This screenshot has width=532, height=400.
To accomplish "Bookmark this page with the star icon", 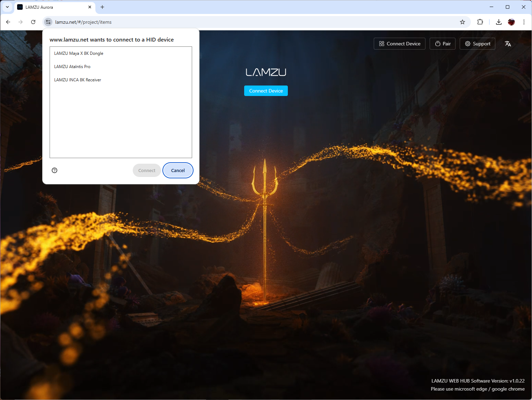I will pyautogui.click(x=462, y=22).
